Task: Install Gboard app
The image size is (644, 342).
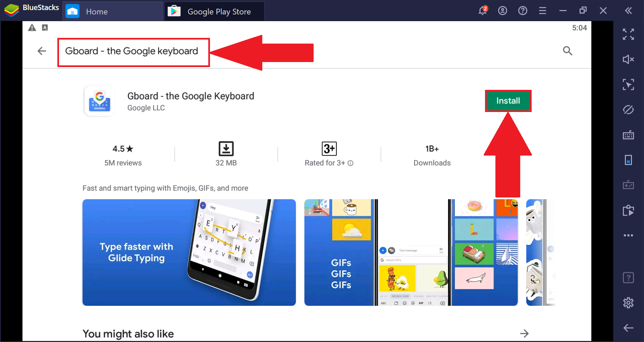Action: [508, 101]
